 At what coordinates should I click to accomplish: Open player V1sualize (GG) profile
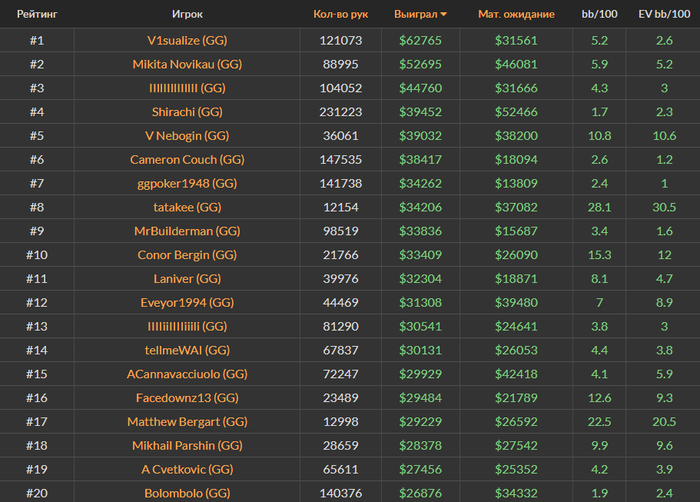pyautogui.click(x=187, y=41)
